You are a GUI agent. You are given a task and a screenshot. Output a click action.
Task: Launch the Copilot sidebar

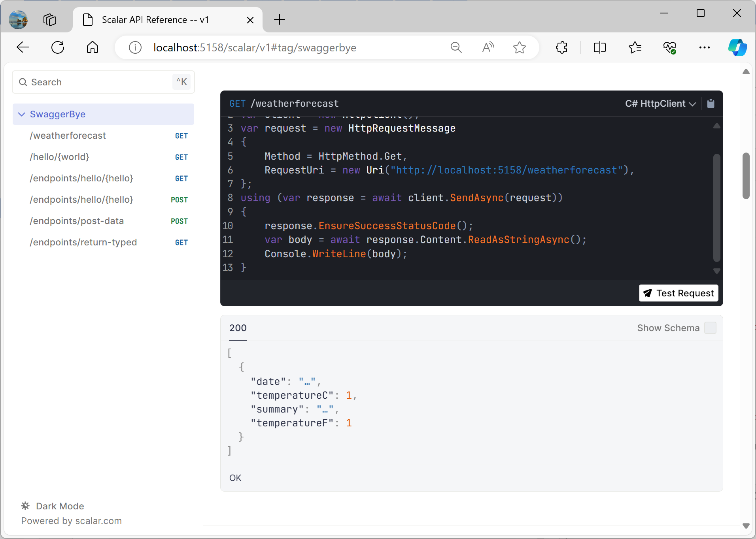point(737,47)
